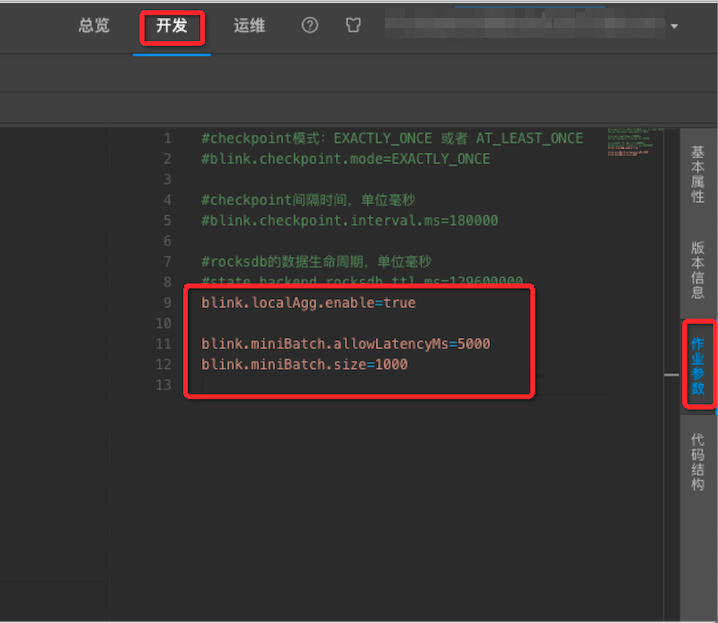Click line blink.miniBatch.allowLatencyMs=5000
718x623 pixels.
click(346, 344)
